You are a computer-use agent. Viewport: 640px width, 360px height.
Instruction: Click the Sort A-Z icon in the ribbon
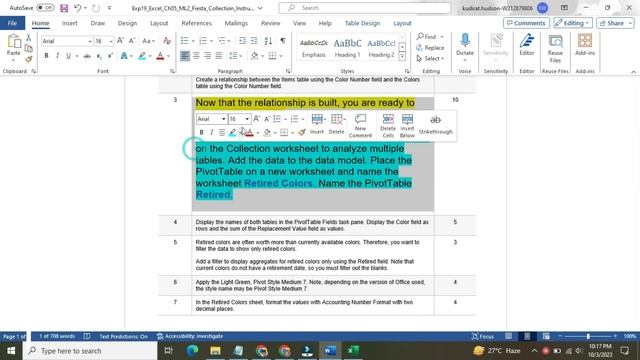tap(268, 41)
